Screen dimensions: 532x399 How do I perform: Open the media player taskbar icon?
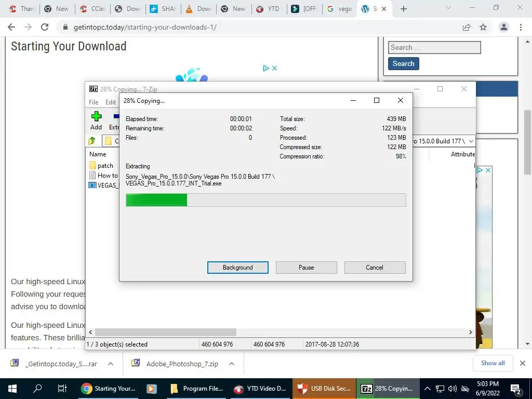(152, 389)
